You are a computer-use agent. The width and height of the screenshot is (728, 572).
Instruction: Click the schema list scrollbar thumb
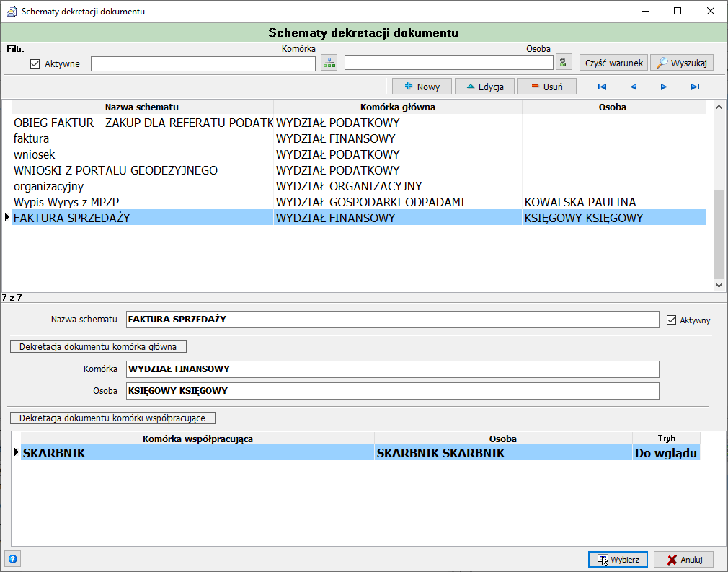click(719, 234)
